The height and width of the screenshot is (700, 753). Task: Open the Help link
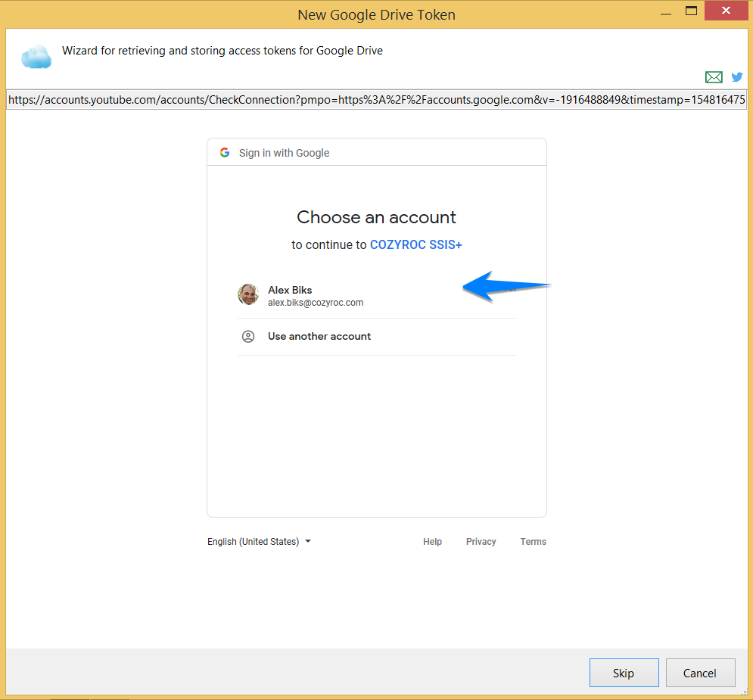432,542
